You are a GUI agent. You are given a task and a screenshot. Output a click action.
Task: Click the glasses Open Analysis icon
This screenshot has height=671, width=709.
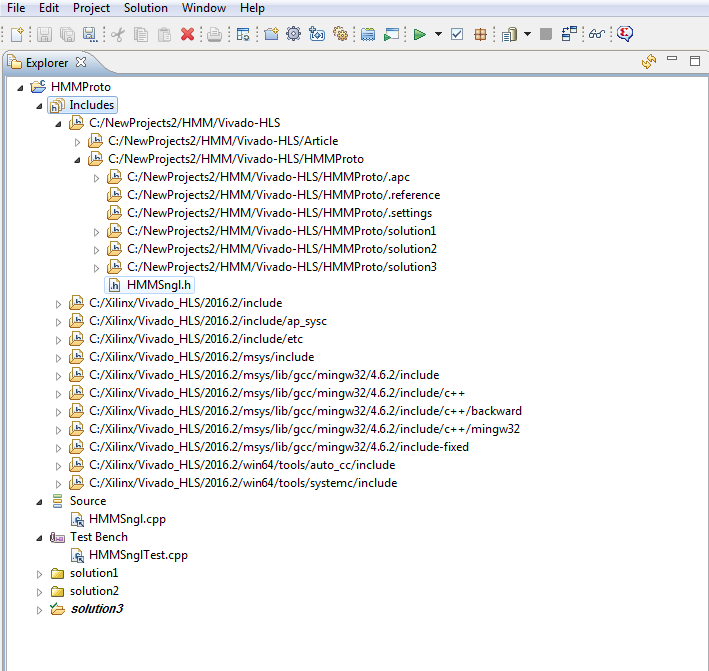coord(597,34)
